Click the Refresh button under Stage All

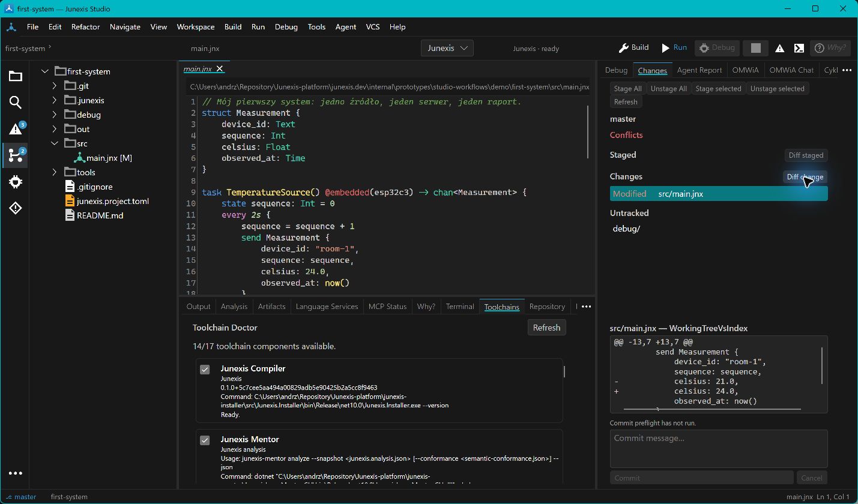626,102
